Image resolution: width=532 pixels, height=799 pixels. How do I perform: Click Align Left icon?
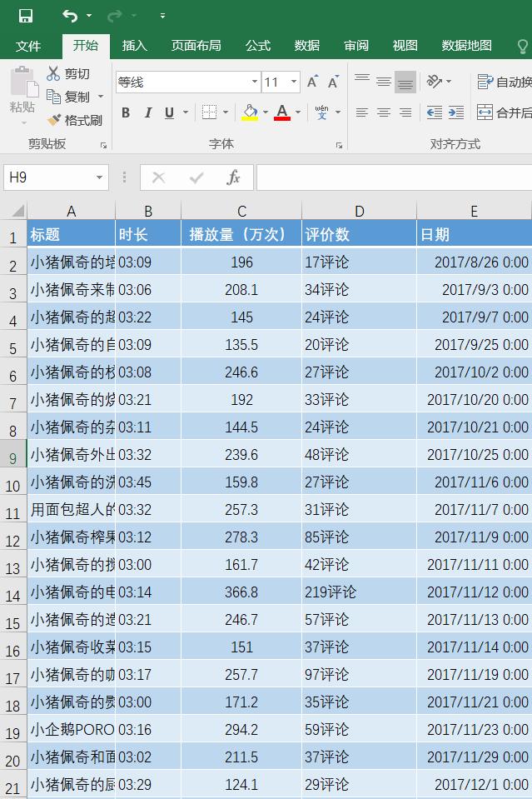(362, 112)
